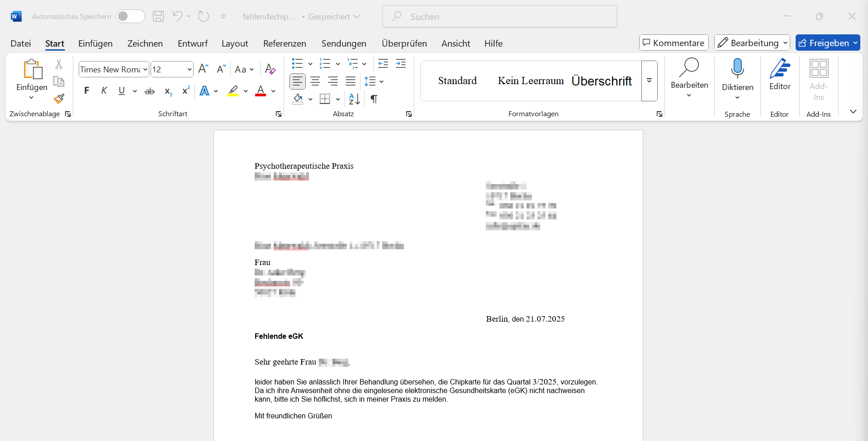Open the Bearbeitung mode dropdown
Viewport: 868px width, 441px height.
(x=752, y=43)
